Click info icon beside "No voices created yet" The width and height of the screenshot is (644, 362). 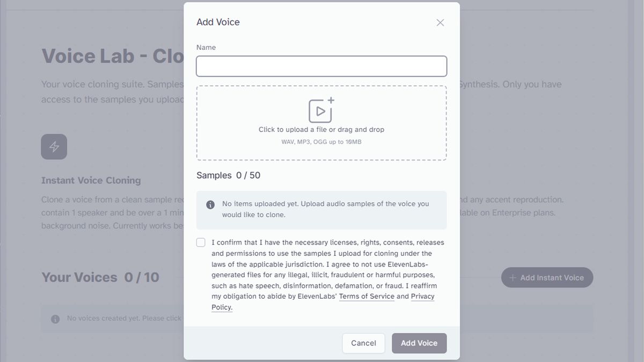click(x=55, y=319)
